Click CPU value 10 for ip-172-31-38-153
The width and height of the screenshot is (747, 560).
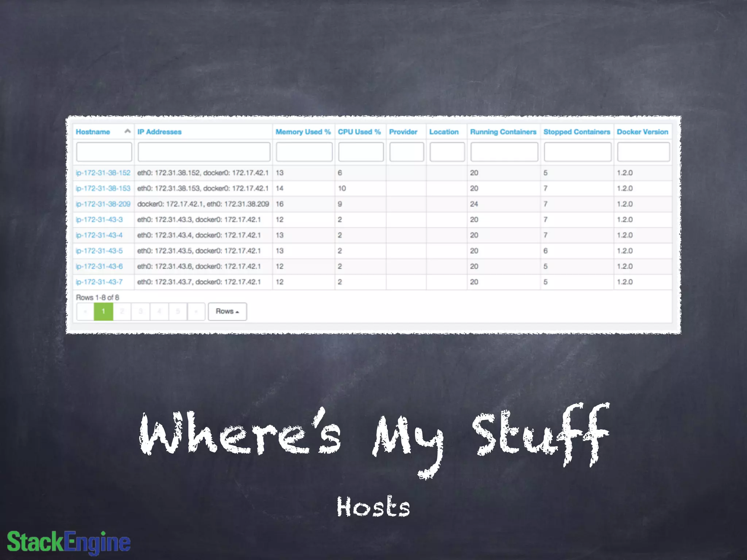(x=342, y=188)
